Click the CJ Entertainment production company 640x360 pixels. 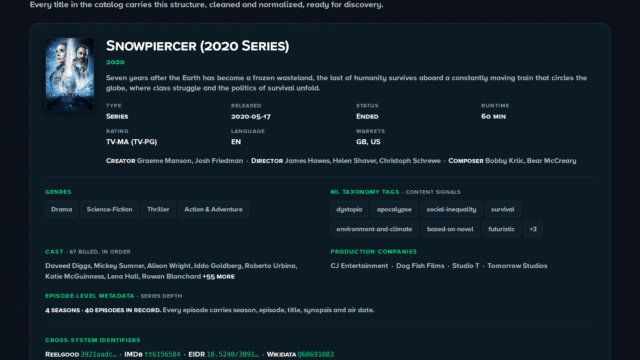(x=359, y=266)
